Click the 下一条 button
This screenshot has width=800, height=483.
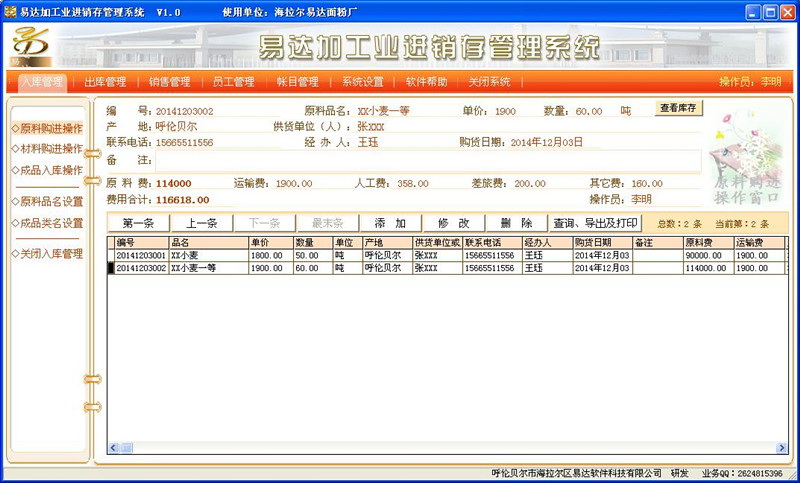tap(264, 223)
